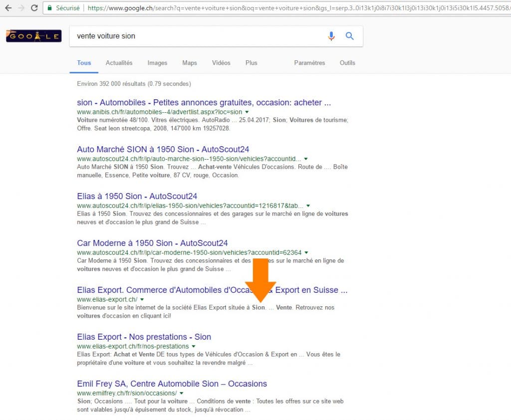The width and height of the screenshot is (511, 420).
Task: Start voice search with the microphone icon
Action: coord(331,36)
